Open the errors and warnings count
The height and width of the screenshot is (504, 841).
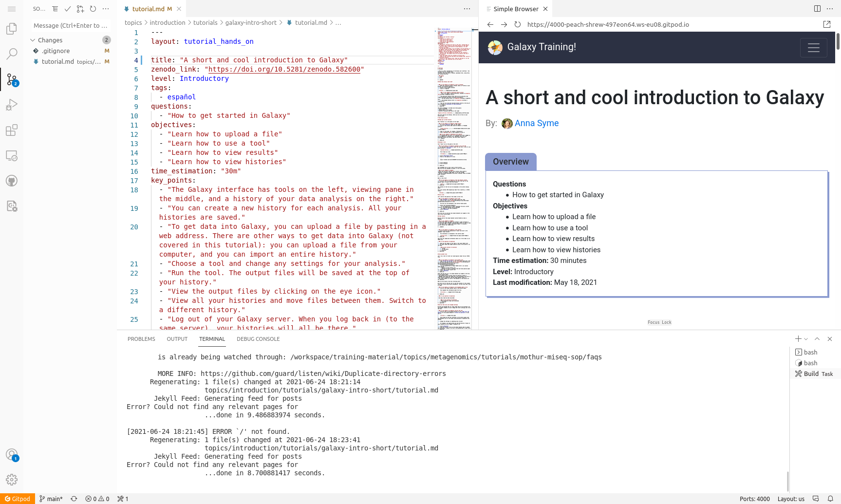[x=97, y=499]
